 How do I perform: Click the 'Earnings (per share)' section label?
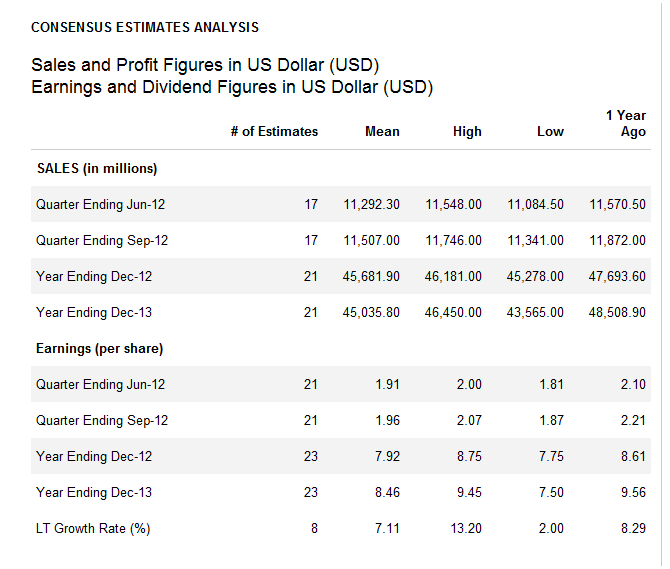[99, 348]
